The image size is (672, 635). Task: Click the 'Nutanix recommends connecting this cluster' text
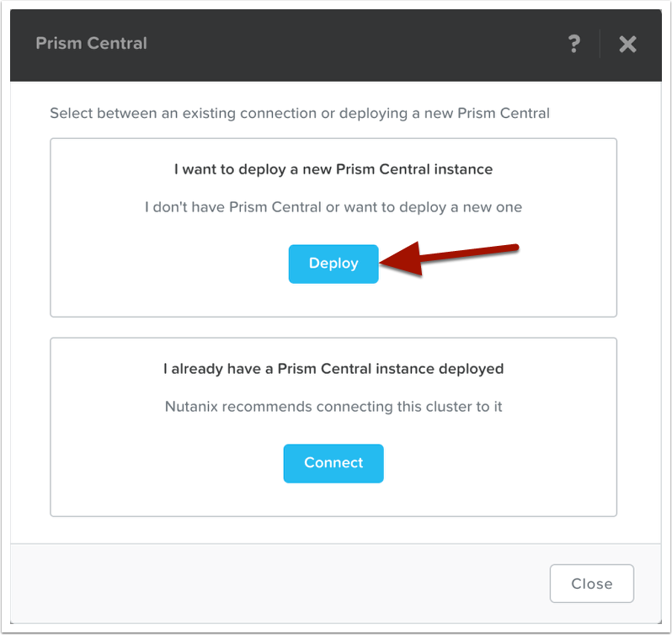click(333, 407)
